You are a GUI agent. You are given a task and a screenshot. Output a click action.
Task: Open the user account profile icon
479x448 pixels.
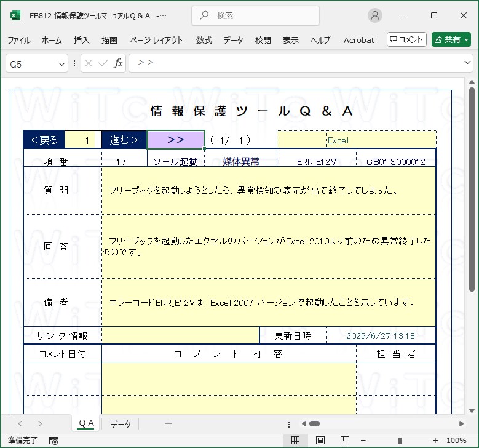375,15
